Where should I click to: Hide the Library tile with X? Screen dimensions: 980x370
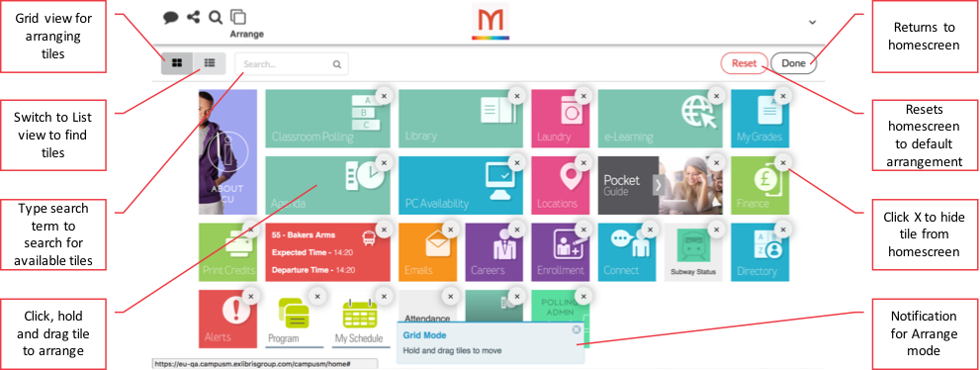[x=516, y=95]
